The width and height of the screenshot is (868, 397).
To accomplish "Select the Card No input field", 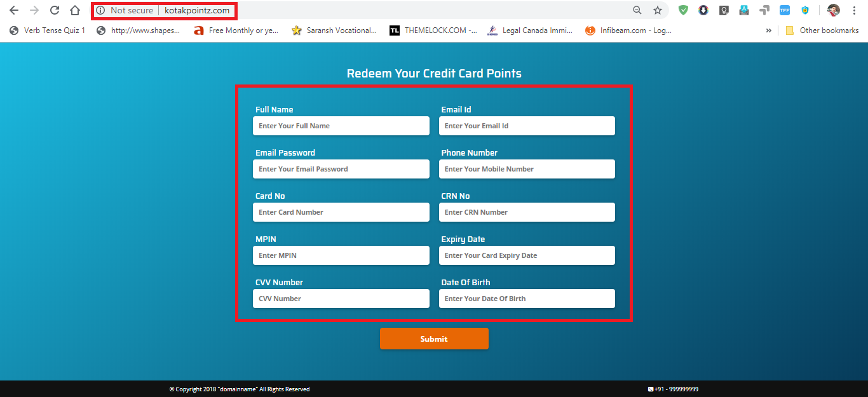I will pos(341,212).
